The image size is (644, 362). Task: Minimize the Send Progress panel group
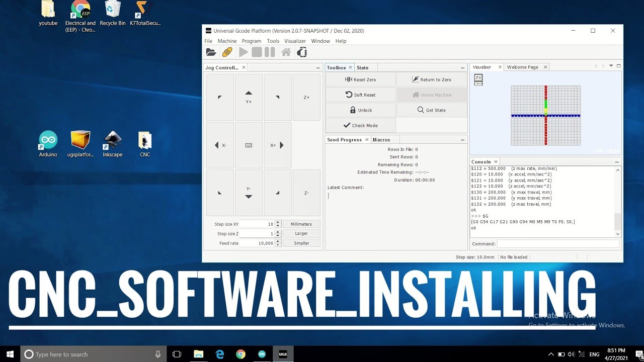click(462, 140)
